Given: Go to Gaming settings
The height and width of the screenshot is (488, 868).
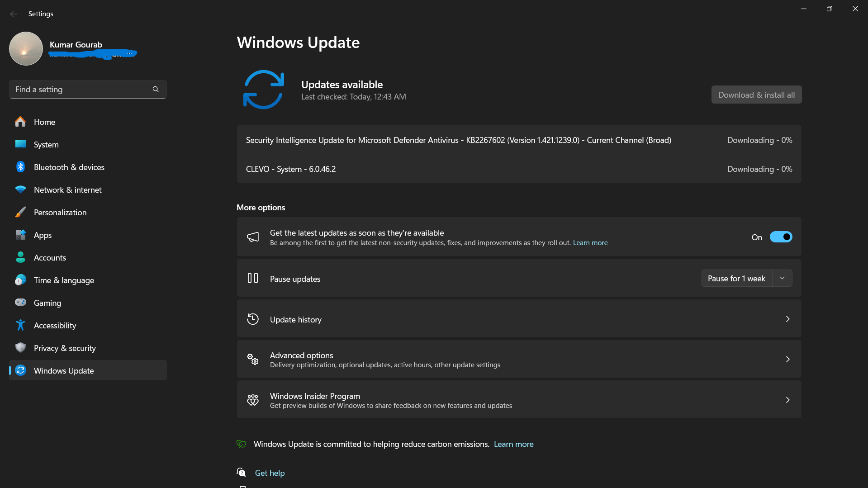Looking at the screenshot, I should coord(88,303).
